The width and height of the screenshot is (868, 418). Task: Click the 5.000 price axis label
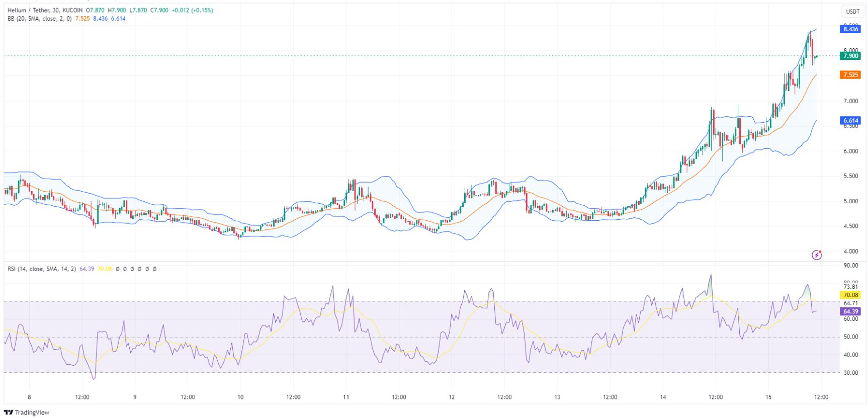tap(851, 201)
